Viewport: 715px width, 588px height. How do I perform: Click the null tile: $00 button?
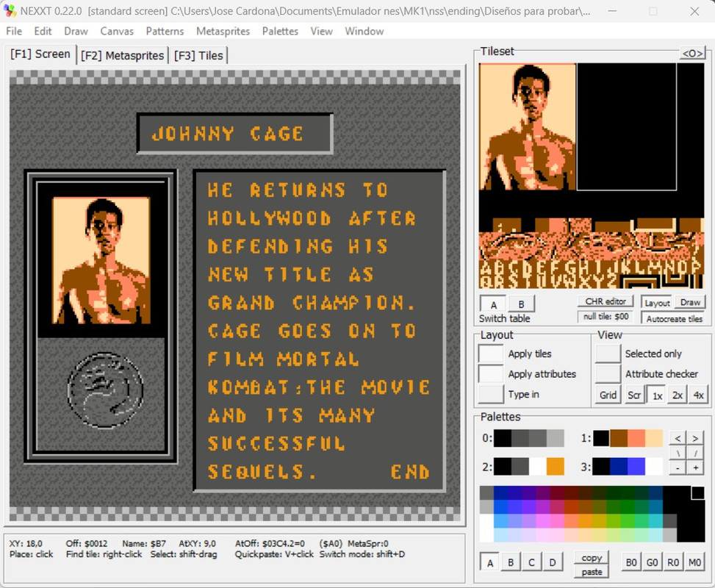[605, 316]
